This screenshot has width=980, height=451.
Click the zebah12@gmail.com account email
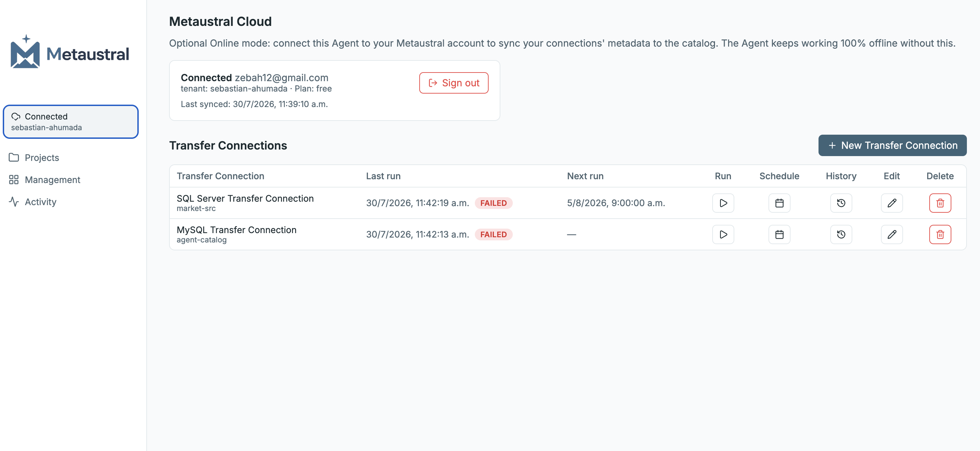click(x=282, y=78)
